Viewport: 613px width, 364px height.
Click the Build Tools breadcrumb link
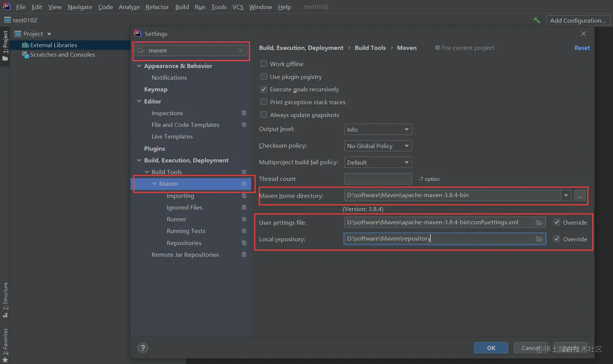[x=370, y=48]
